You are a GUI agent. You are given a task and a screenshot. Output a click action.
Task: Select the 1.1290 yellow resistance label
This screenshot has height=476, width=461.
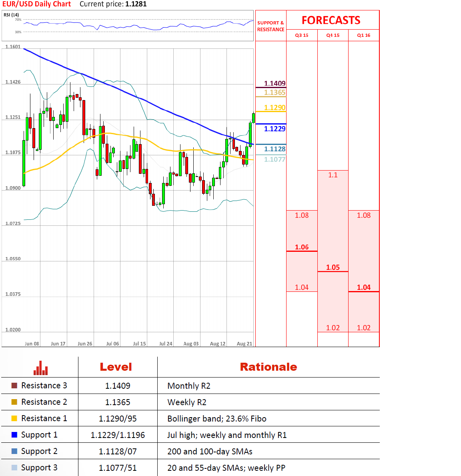click(x=275, y=107)
